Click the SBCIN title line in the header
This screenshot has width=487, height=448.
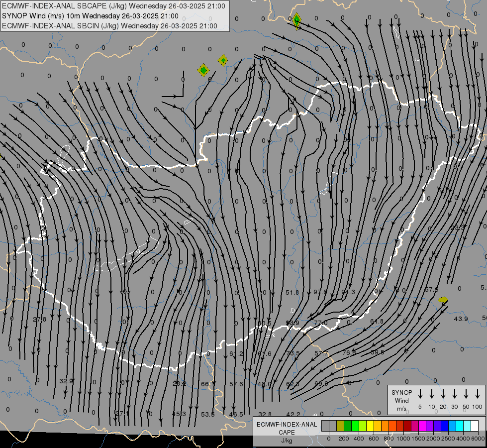(x=109, y=26)
